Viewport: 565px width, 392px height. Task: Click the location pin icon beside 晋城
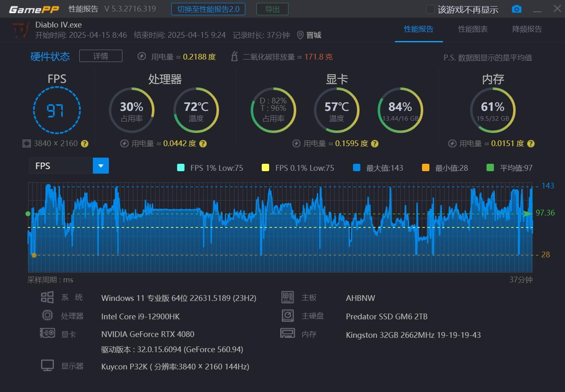point(300,35)
